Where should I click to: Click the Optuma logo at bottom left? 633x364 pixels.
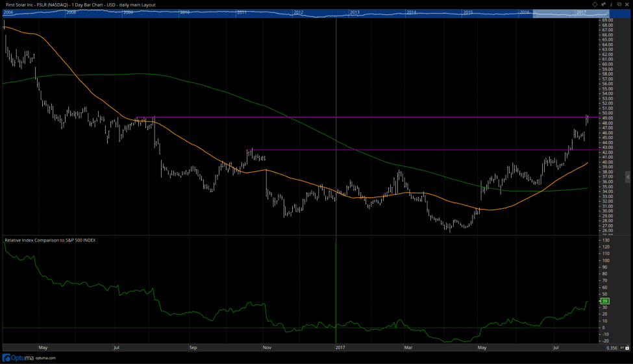(x=18, y=358)
